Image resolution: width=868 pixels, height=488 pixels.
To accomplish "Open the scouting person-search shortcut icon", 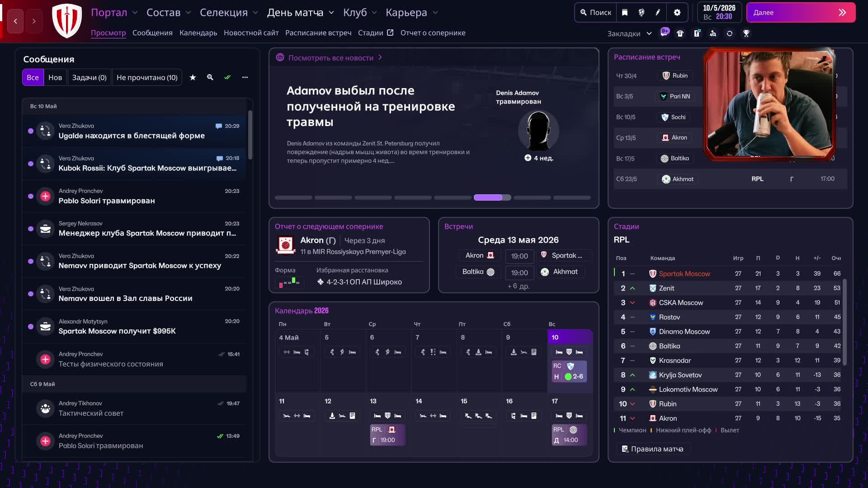I will (713, 33).
